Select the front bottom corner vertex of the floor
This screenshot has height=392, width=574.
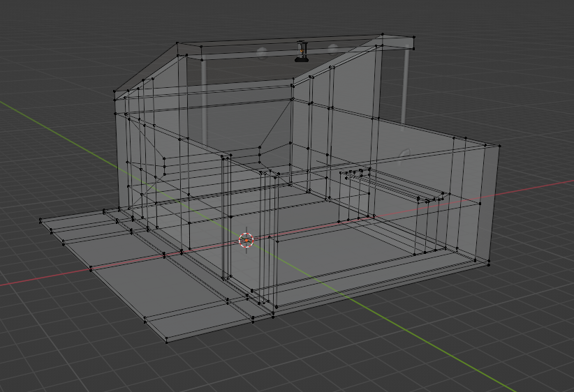(167, 342)
